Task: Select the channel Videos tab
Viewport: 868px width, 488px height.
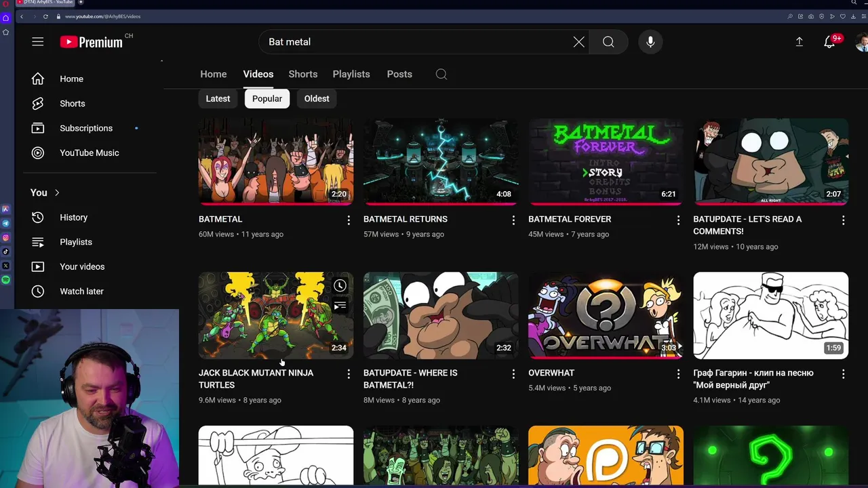Action: pyautogui.click(x=258, y=74)
